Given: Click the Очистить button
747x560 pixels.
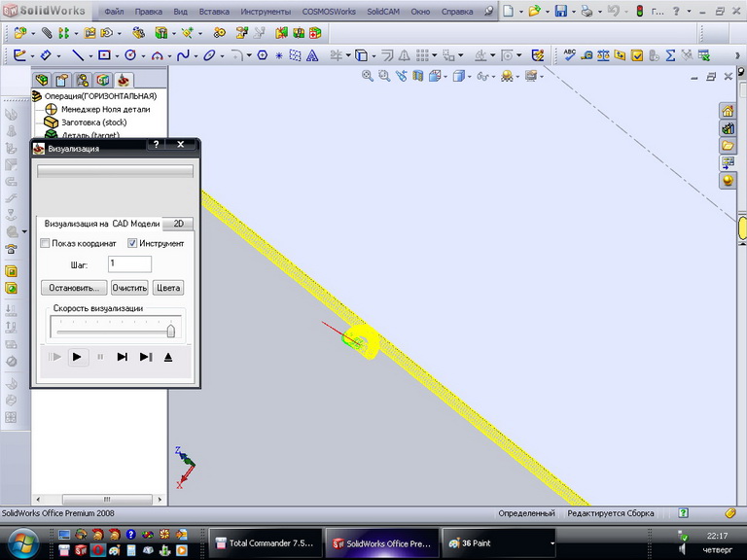Looking at the screenshot, I should 129,288.
